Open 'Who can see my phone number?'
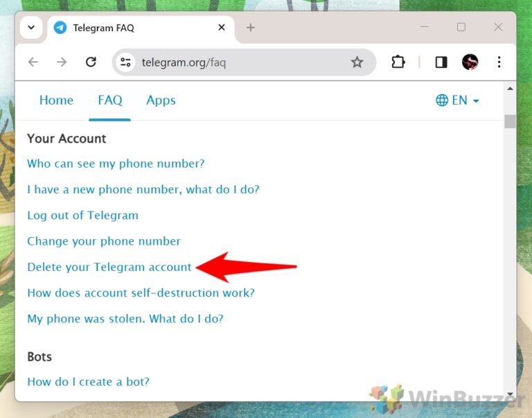The width and height of the screenshot is (532, 418). coord(116,164)
